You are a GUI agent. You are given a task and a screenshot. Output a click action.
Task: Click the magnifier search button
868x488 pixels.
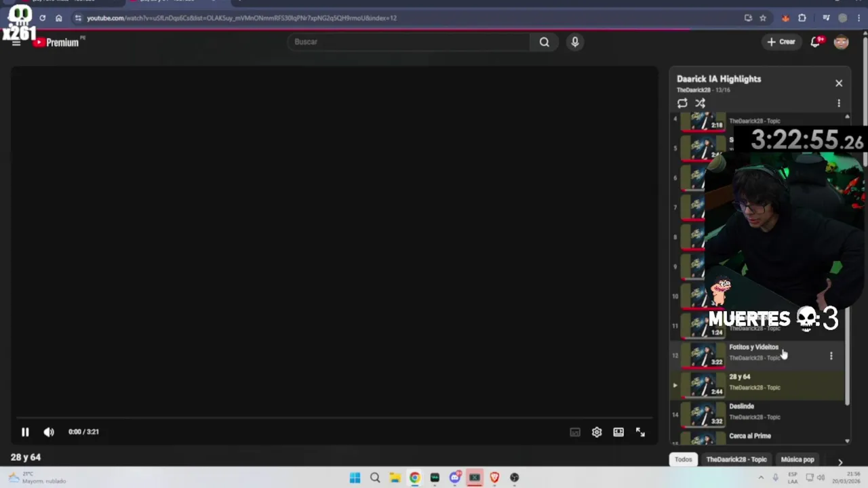544,42
